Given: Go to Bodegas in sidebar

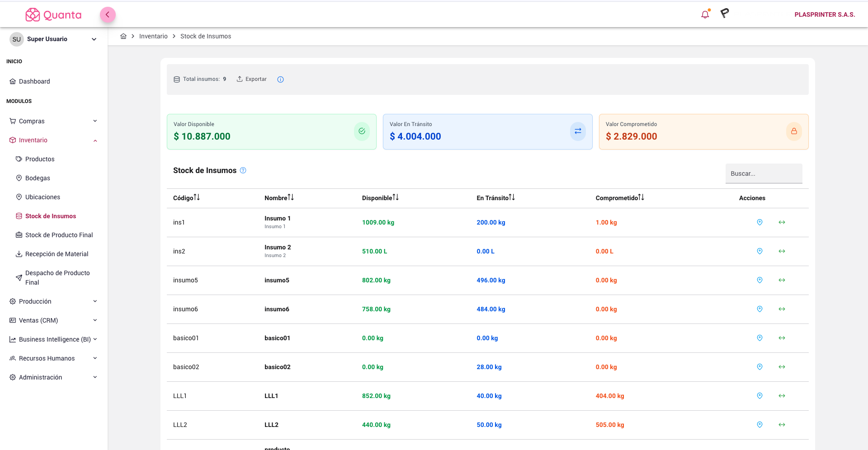Looking at the screenshot, I should coord(38,178).
